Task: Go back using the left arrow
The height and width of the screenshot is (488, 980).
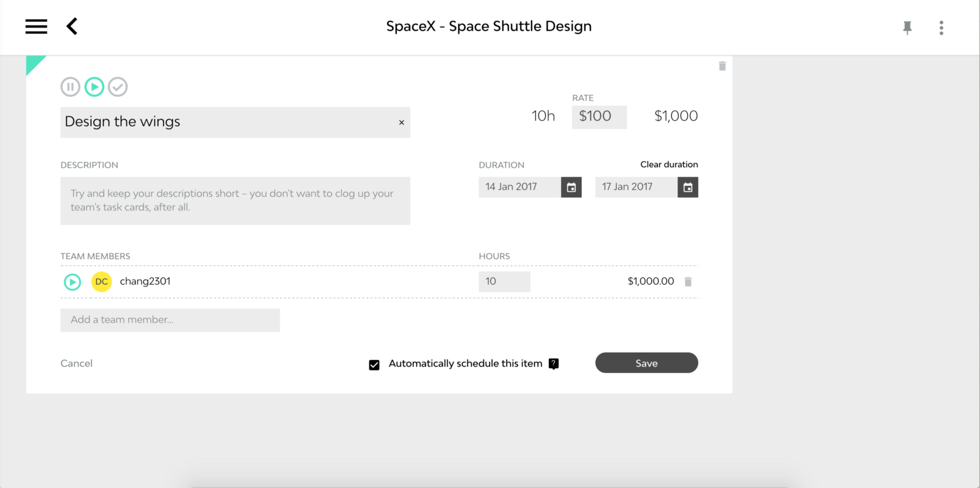Action: click(72, 26)
